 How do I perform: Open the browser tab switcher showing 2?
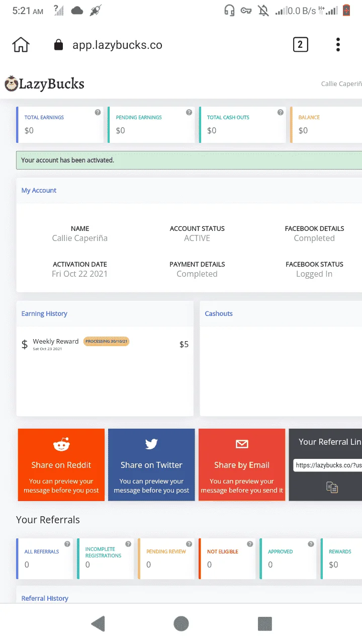pos(300,45)
